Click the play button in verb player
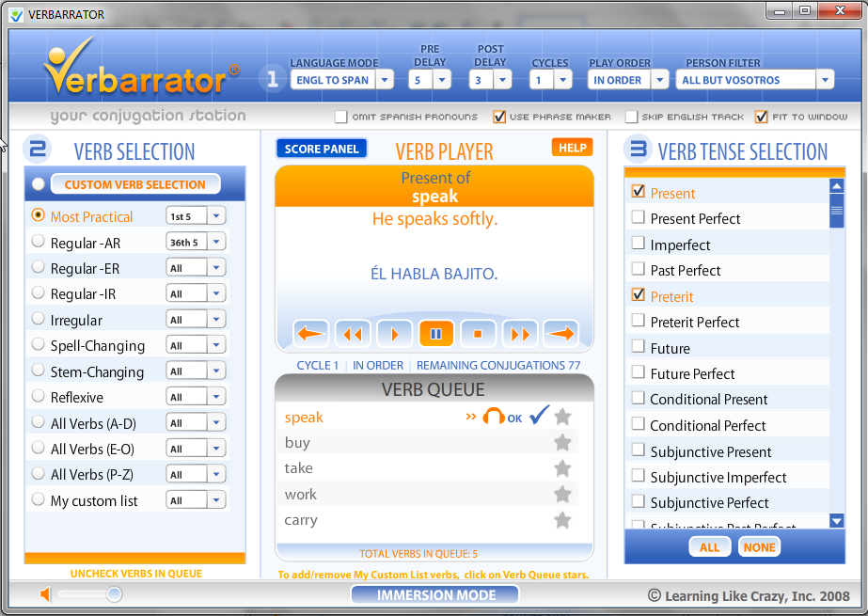The width and height of the screenshot is (868, 616). click(x=394, y=334)
